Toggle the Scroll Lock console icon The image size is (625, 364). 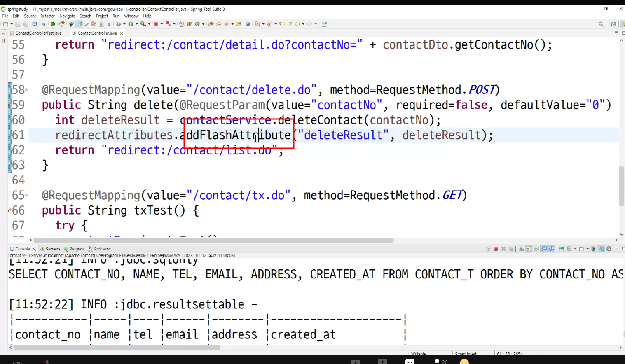point(529,249)
